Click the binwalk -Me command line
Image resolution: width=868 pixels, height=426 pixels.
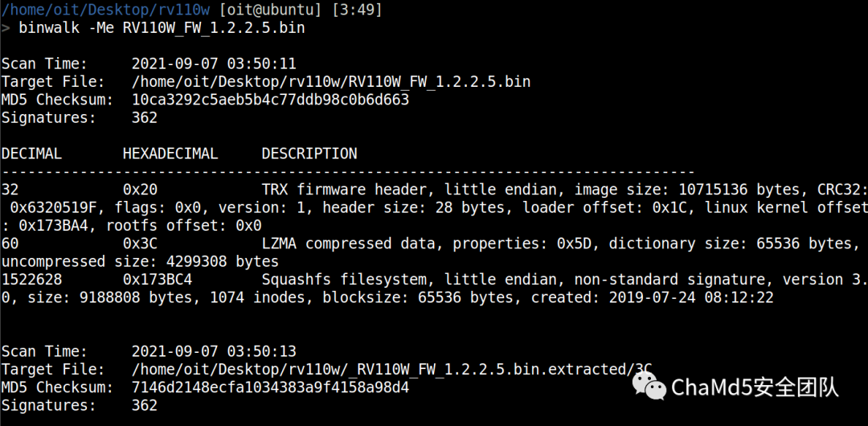point(162,27)
